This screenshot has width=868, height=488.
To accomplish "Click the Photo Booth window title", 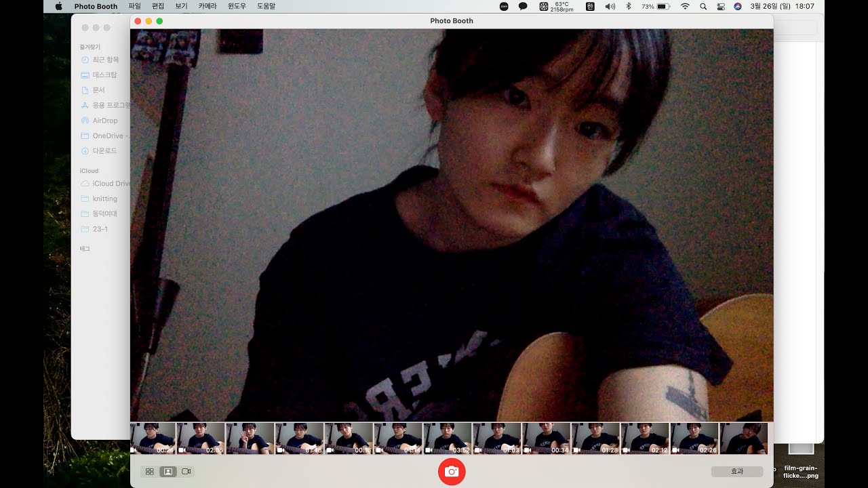I will tap(452, 21).
